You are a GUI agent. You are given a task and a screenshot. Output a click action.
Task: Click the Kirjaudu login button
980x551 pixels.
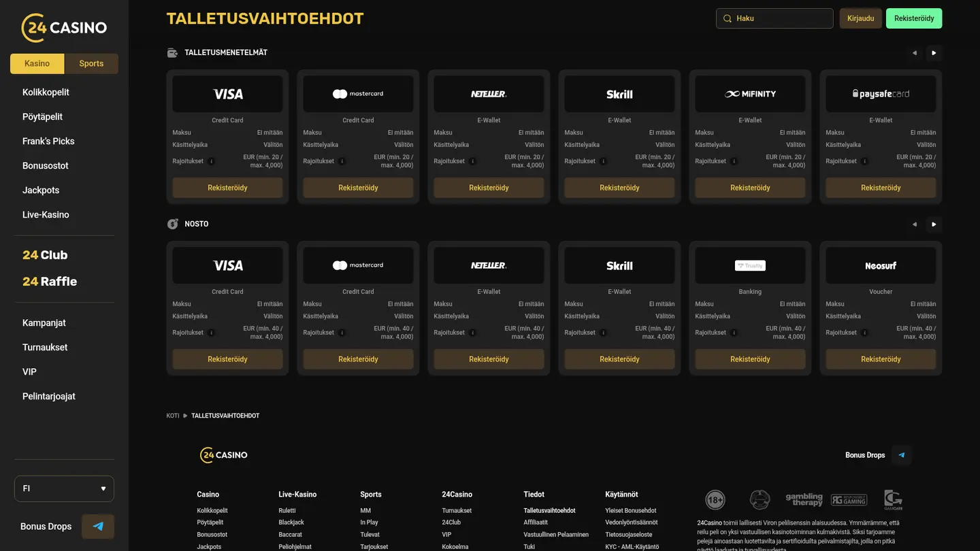(861, 18)
